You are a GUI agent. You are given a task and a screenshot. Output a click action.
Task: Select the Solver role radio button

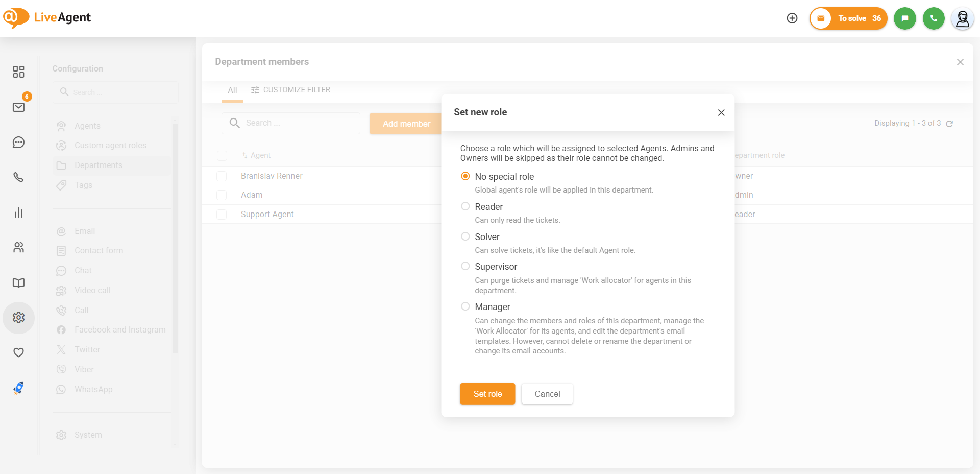tap(465, 236)
